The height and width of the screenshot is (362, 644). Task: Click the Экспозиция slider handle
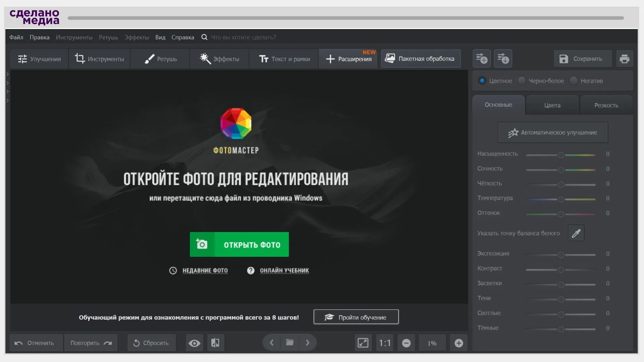(x=561, y=255)
